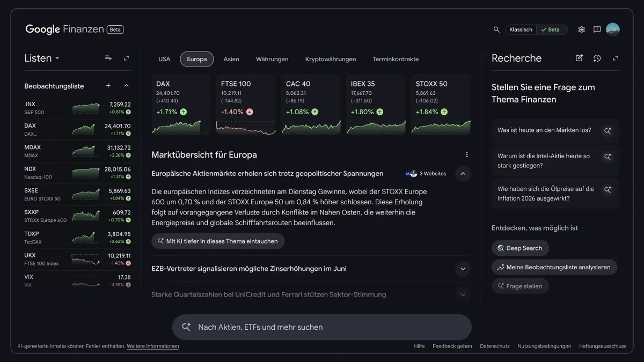
Task: Expand the EZB-Vertreter Zinserhöhungen article
Action: pos(463,269)
